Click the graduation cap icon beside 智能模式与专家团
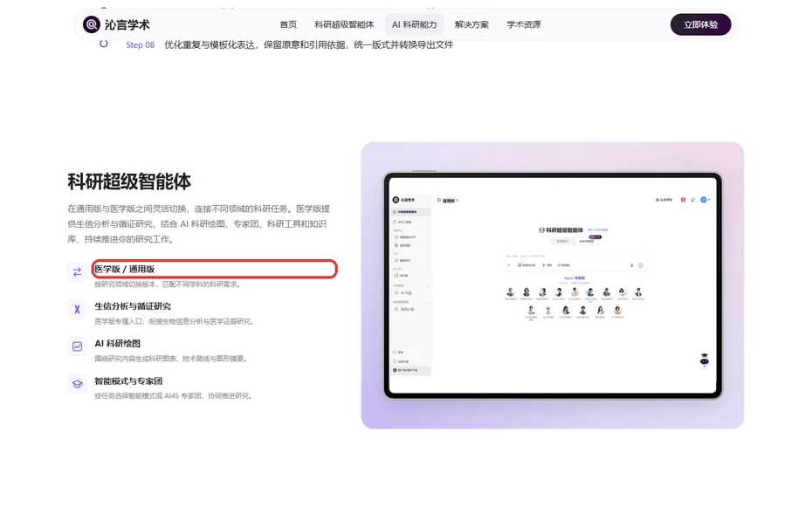The width and height of the screenshot is (812, 507). pos(77,384)
